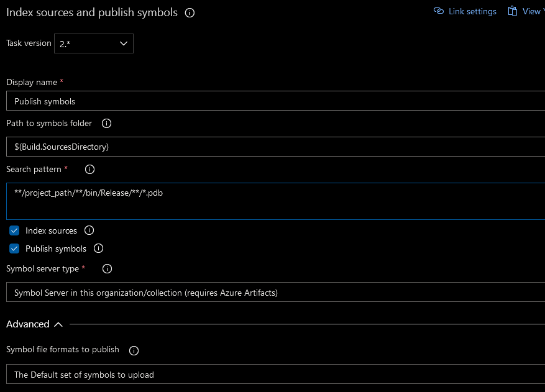545x392 pixels.
Task: Show info for Search pattern
Action: pyautogui.click(x=89, y=169)
